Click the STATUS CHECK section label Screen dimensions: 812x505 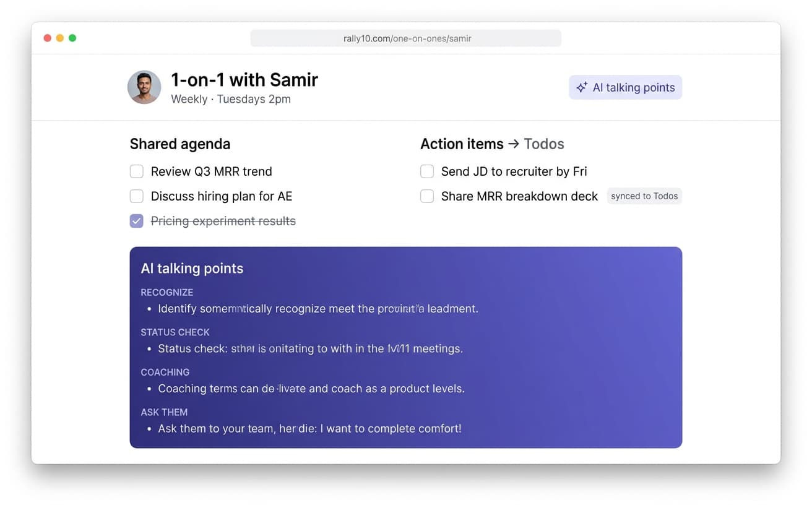point(175,332)
